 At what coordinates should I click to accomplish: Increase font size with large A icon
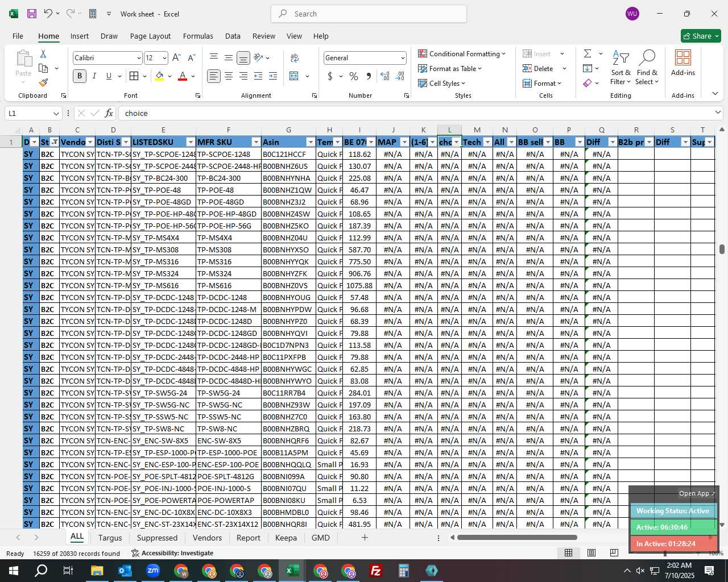[x=176, y=58]
